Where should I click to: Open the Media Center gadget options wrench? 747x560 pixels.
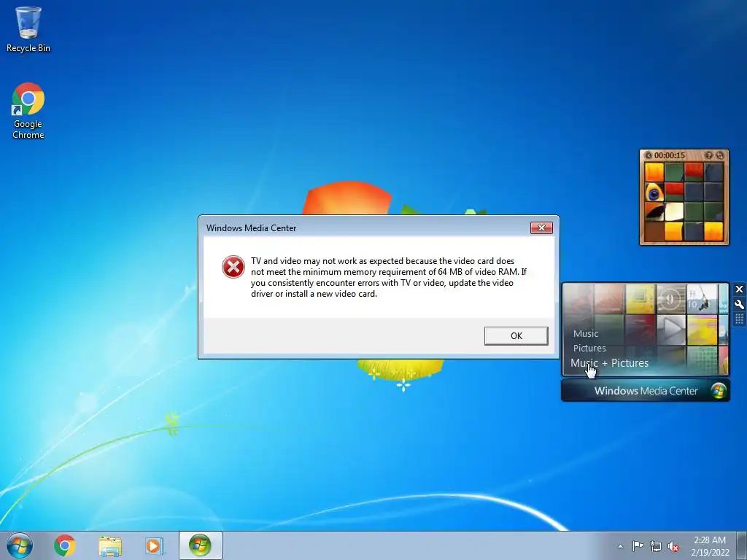pos(739,305)
